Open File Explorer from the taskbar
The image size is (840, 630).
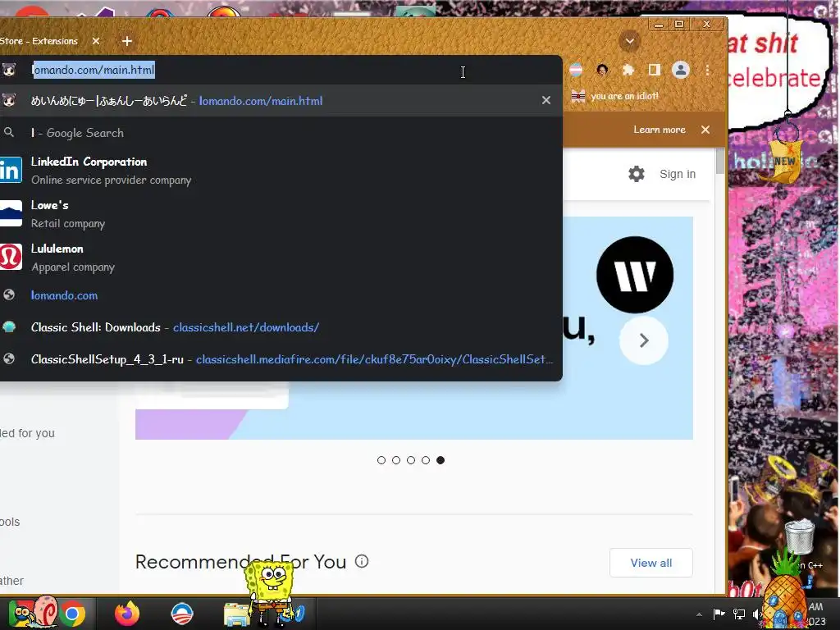click(236, 614)
